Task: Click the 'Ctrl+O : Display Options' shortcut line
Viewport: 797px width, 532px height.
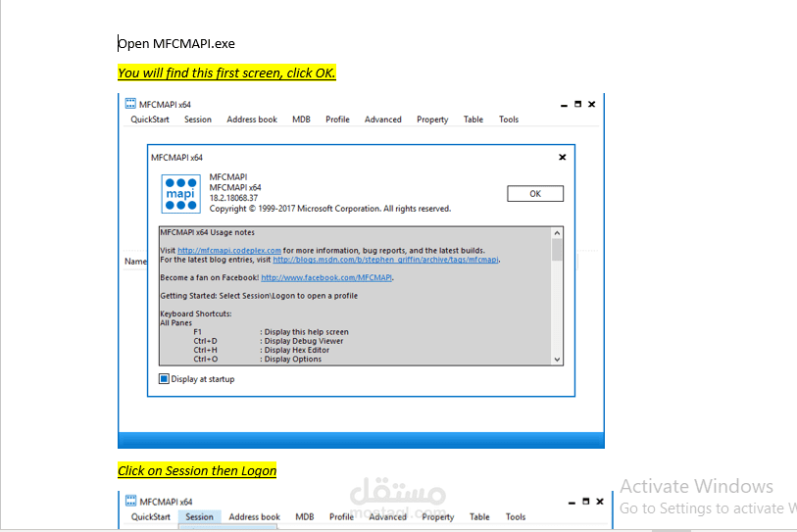Action: pyautogui.click(x=257, y=360)
